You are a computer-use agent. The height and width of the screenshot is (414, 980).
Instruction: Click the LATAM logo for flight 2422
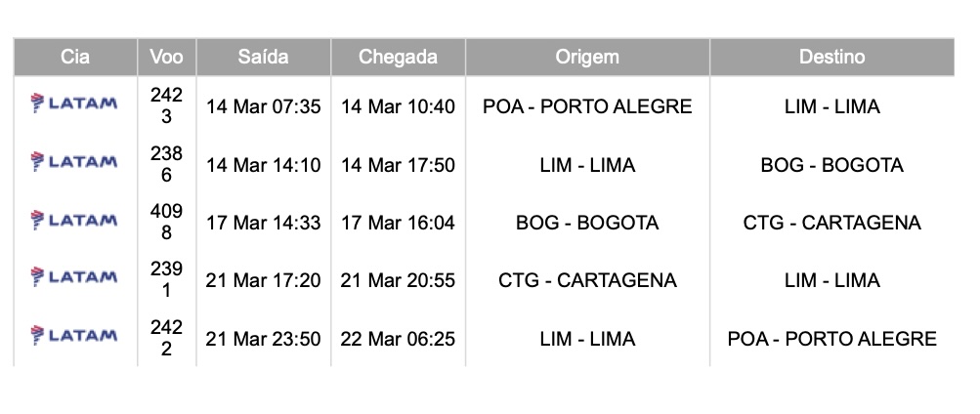tap(74, 336)
